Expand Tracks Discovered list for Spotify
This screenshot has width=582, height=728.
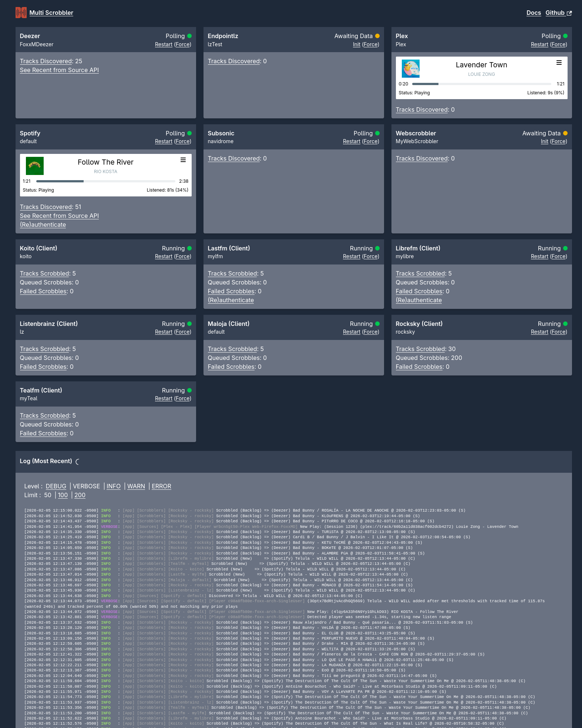pyautogui.click(x=46, y=207)
